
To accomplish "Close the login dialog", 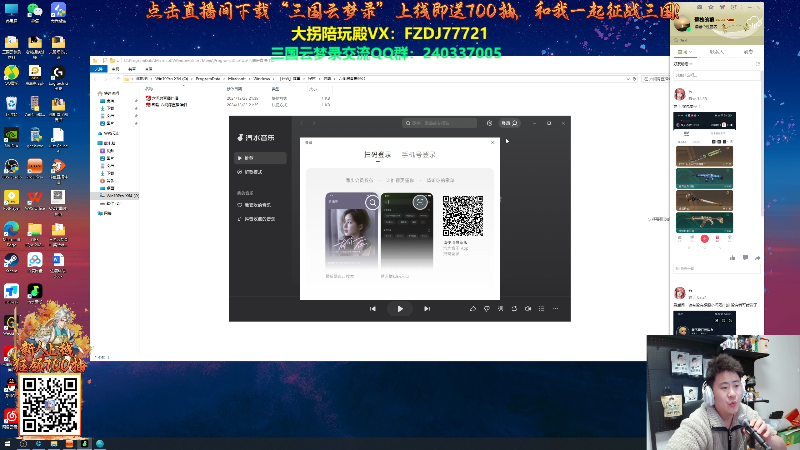I will 492,142.
